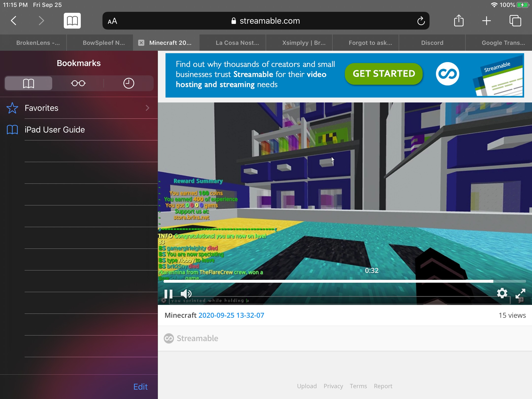Pause the Minecraft video
532x399 pixels.
[168, 294]
